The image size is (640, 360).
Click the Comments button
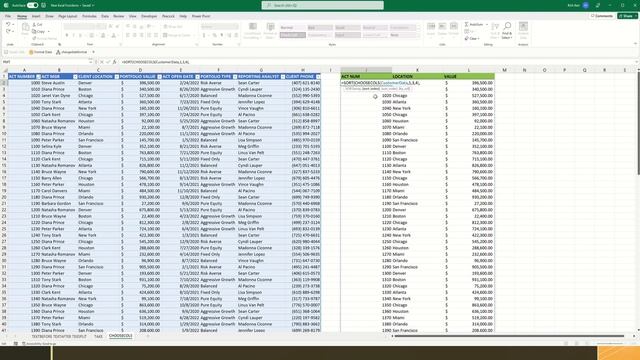pos(602,16)
